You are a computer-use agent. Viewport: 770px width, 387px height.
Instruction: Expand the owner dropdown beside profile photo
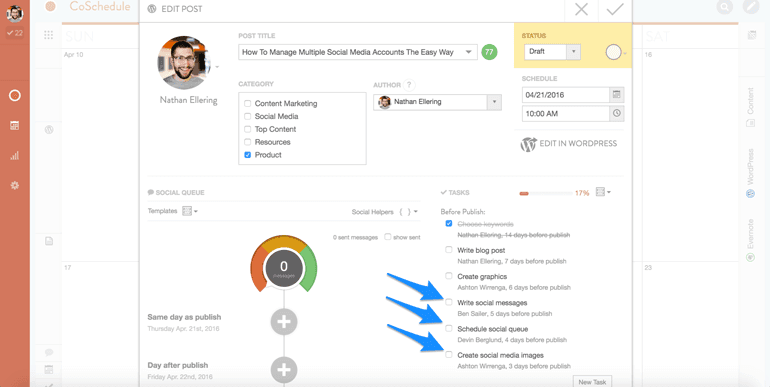pyautogui.click(x=217, y=67)
